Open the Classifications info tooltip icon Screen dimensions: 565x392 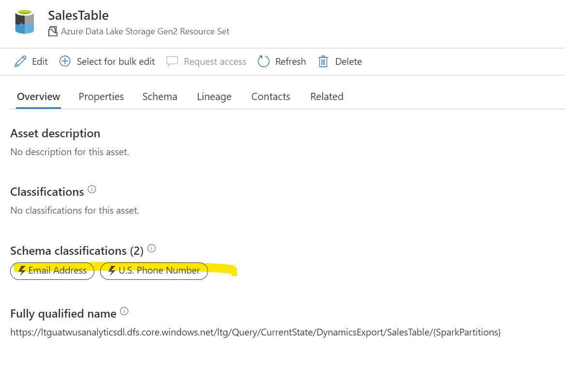(x=92, y=189)
